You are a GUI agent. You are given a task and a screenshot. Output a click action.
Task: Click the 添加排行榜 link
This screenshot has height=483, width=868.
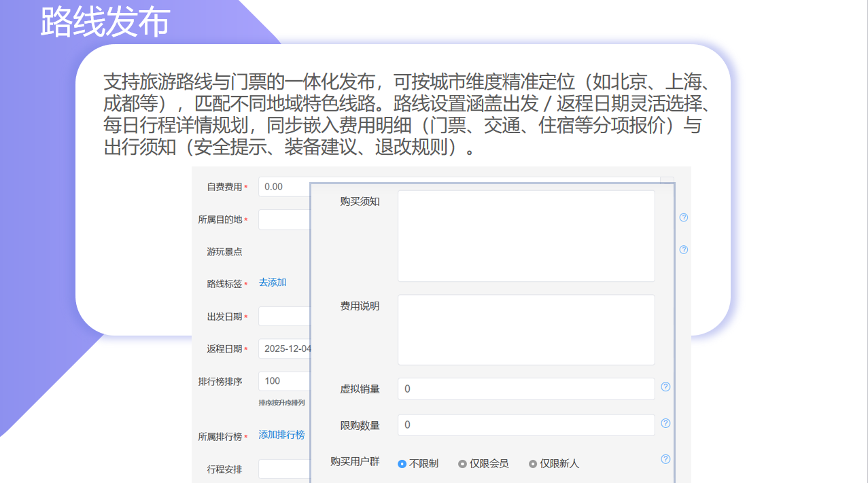point(281,435)
